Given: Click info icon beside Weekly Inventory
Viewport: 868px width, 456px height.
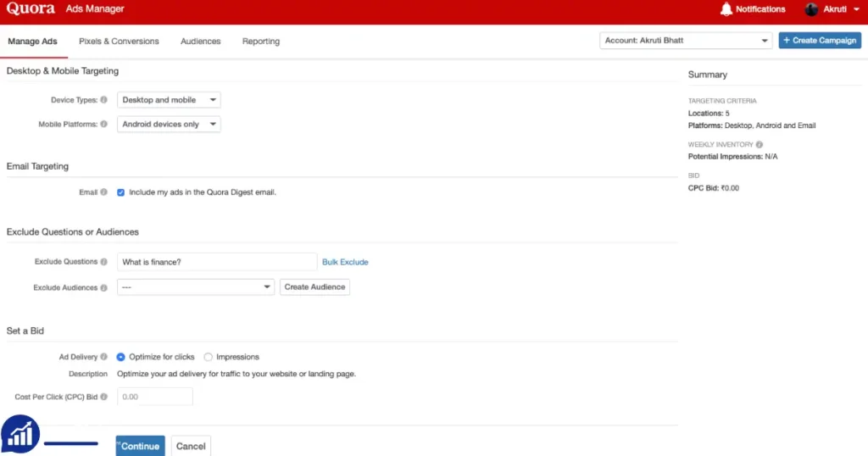Looking at the screenshot, I should click(759, 144).
